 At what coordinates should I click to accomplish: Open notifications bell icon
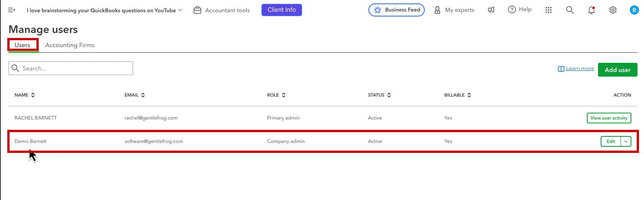pyautogui.click(x=591, y=10)
